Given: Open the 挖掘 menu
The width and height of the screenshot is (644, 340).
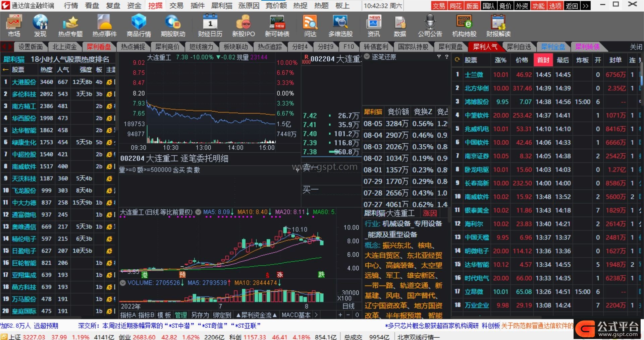Looking at the screenshot, I should pos(155,6).
